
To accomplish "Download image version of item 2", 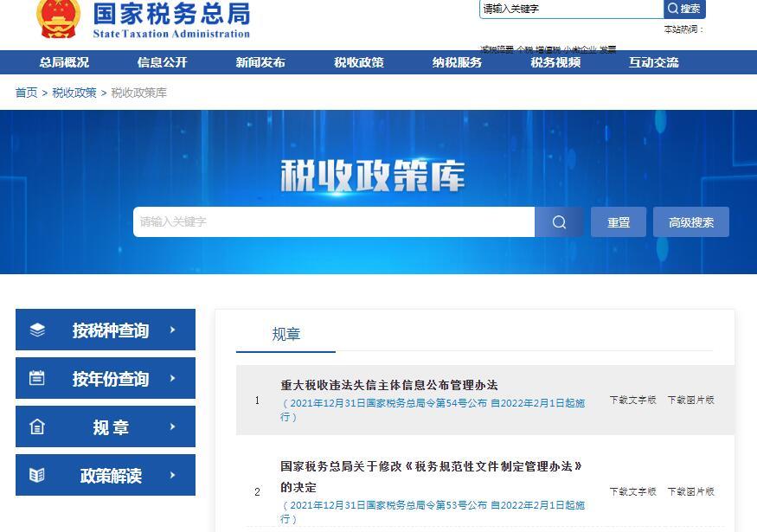I will [690, 492].
